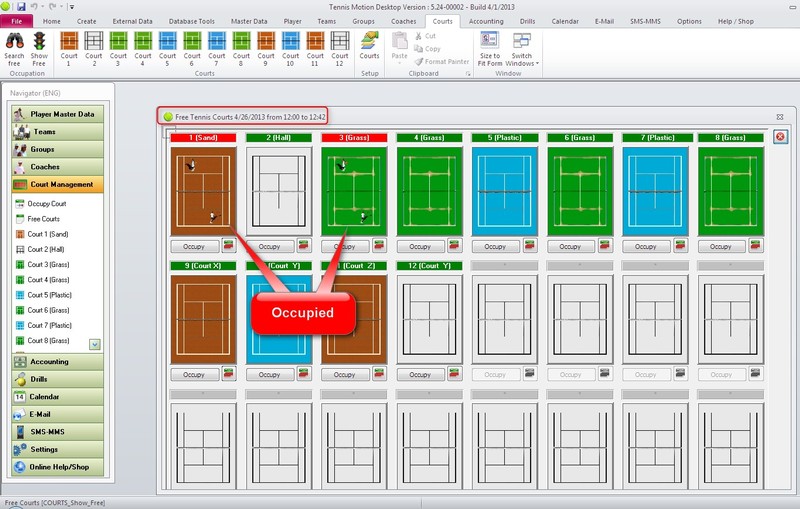Click the Search free binoculars icon
The image size is (800, 509).
pyautogui.click(x=15, y=42)
